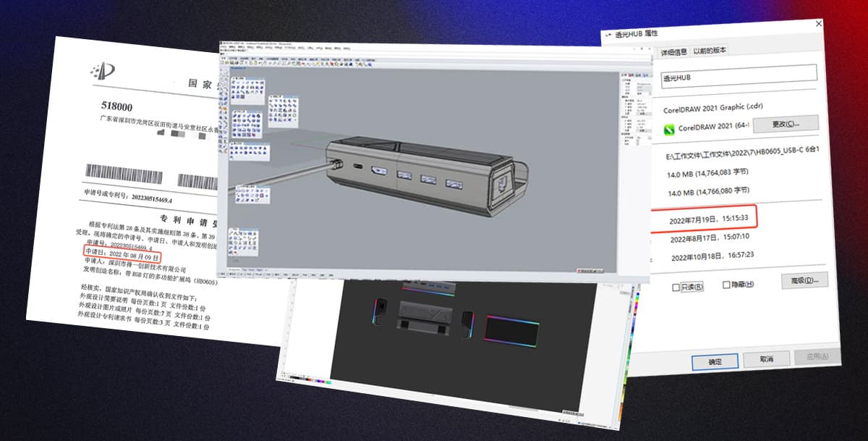The image size is (868, 441).
Task: Click the Save icon on Rhino's standard toolbar
Action: click(231, 64)
